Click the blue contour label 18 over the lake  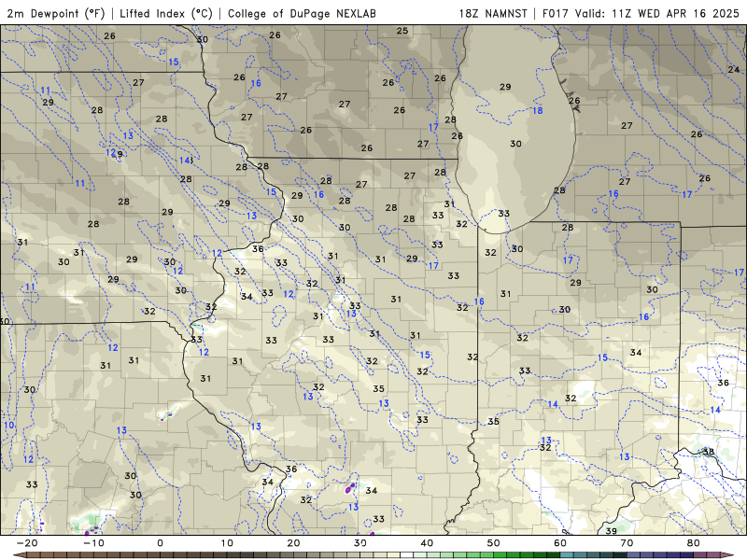(x=538, y=110)
